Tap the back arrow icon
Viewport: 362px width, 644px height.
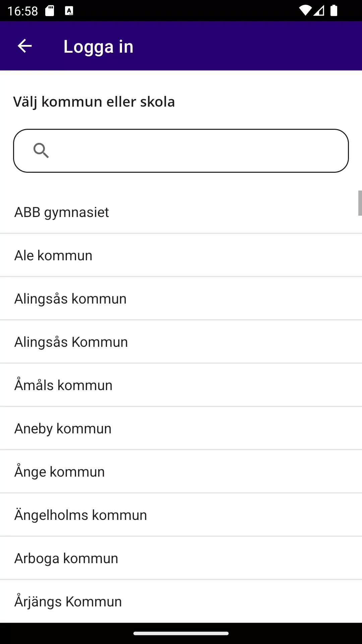tap(24, 46)
